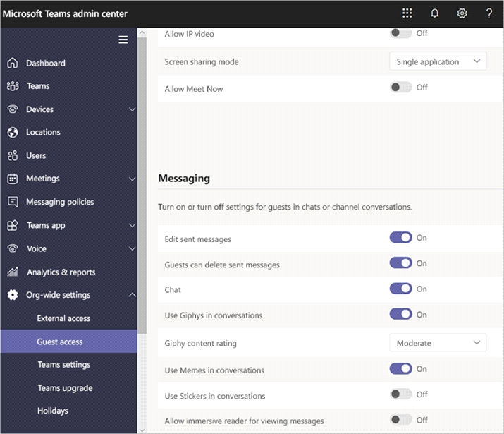Viewport: 504px width, 434px height.
Task: Click the Dashboard home icon
Action: [x=13, y=63]
